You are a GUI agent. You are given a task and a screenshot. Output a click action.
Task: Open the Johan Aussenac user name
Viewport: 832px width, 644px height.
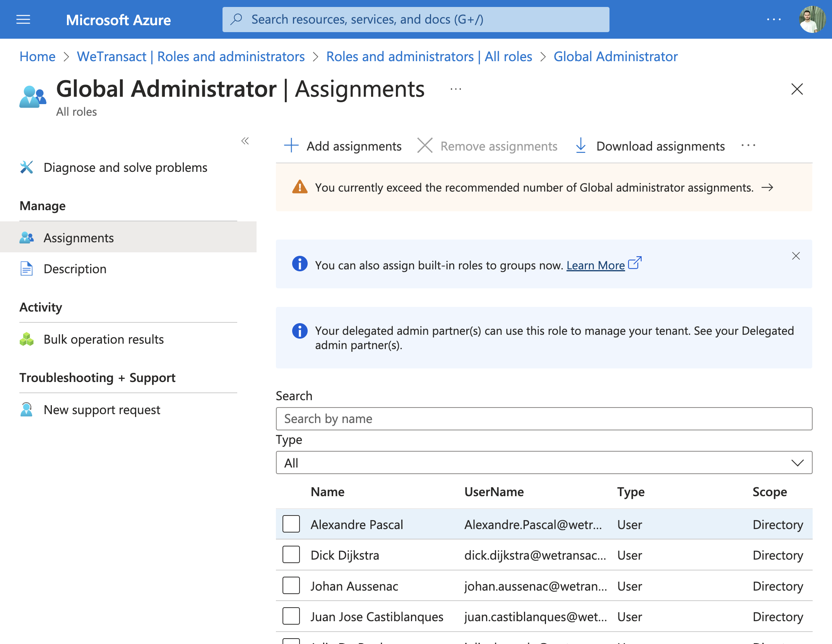354,586
